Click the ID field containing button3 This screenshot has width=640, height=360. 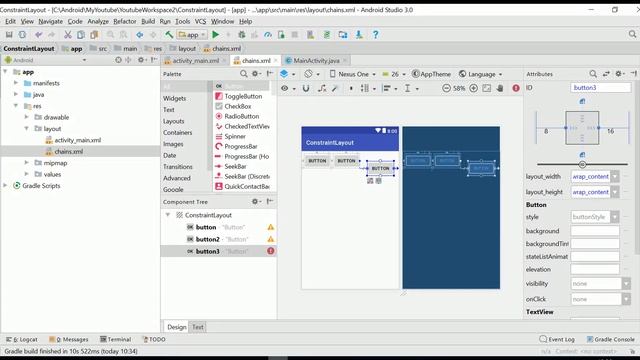(x=601, y=87)
